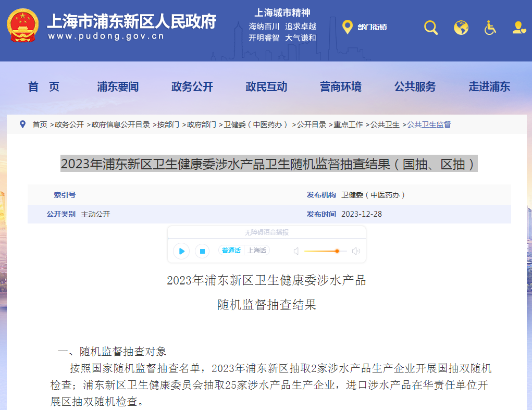Click the 发布时间 label
532x410 pixels.
coord(321,214)
